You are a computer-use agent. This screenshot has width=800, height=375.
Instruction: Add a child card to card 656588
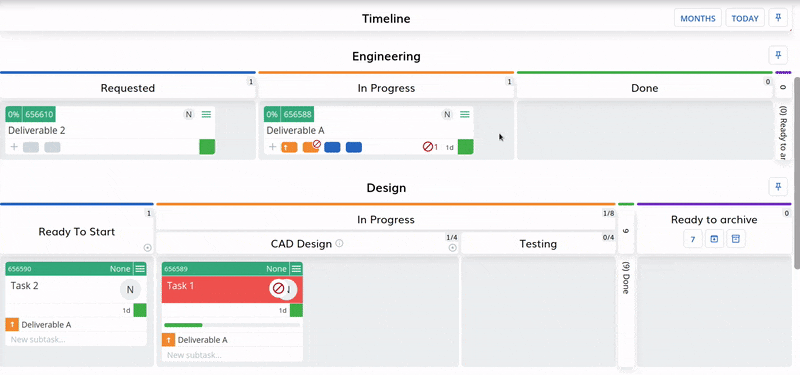point(273,147)
